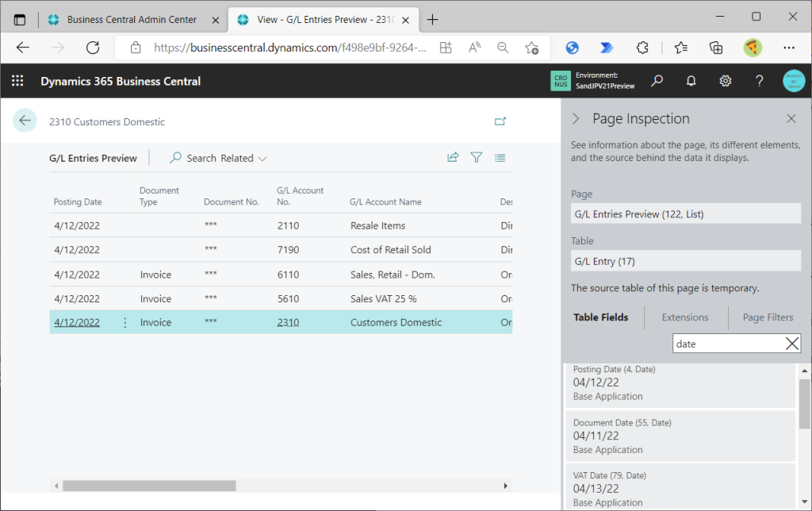The height and width of the screenshot is (511, 812).
Task: Switch to the Page Filters tab
Action: pos(768,317)
